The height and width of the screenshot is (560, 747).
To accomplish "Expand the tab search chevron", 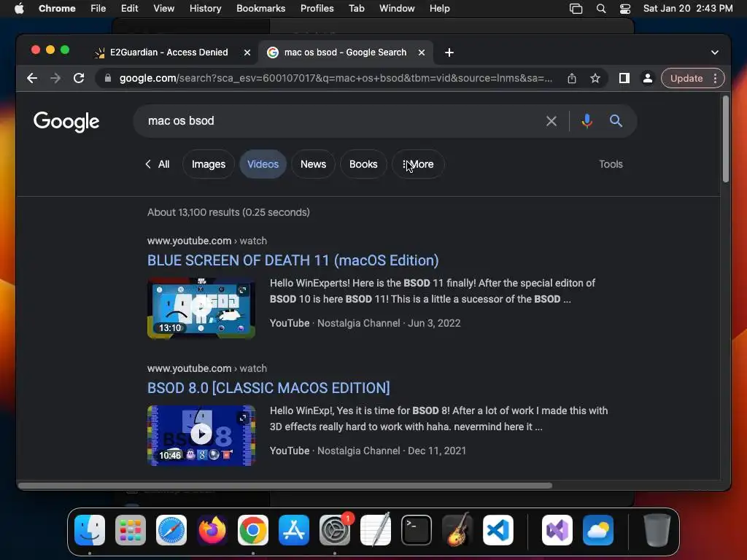I will (x=715, y=52).
